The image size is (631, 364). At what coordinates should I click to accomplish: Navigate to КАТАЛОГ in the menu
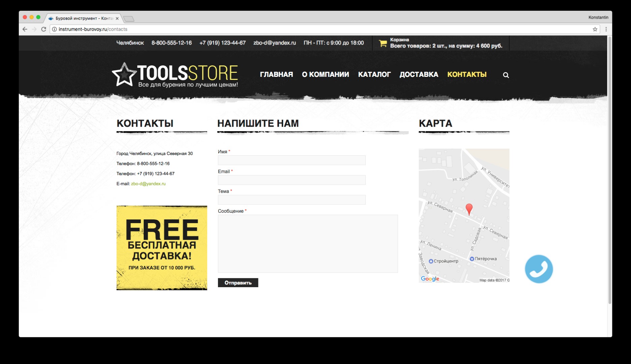point(374,74)
